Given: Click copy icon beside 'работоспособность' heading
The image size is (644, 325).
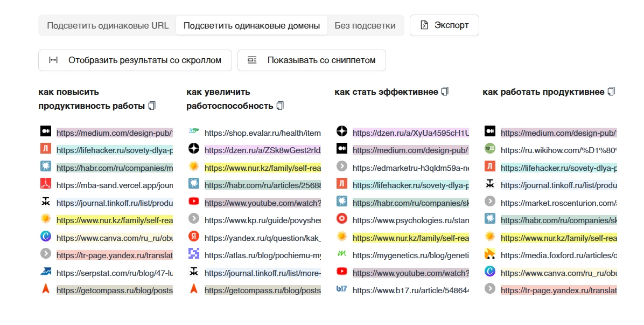Looking at the screenshot, I should point(280,106).
